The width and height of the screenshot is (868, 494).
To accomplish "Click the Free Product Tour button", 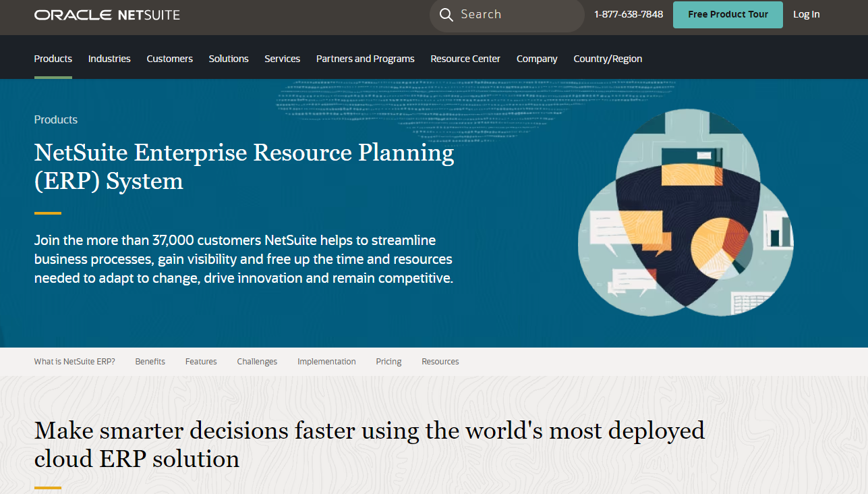I will coord(728,15).
